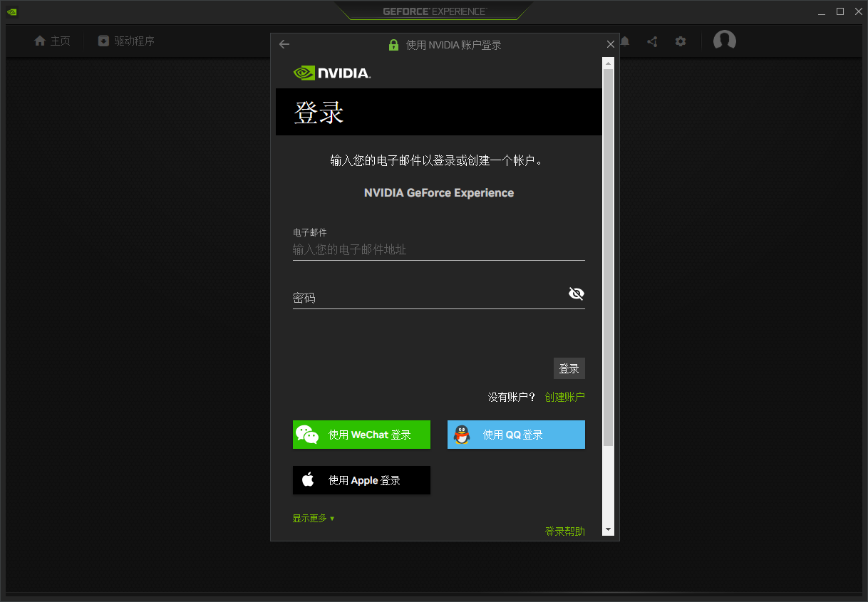Screen dimensions: 868x602
Task: Open the 创建账户 create account link
Action: click(564, 397)
